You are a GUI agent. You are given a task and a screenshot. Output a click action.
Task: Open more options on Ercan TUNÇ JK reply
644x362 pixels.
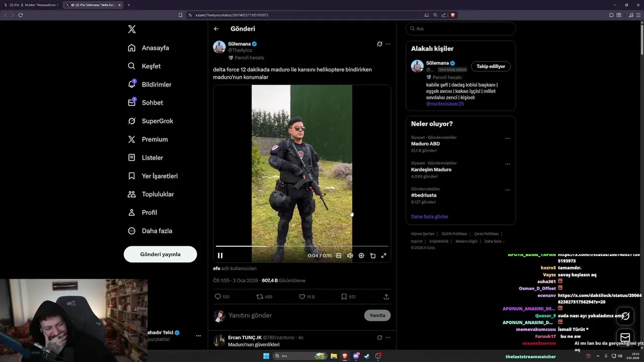[x=388, y=337]
